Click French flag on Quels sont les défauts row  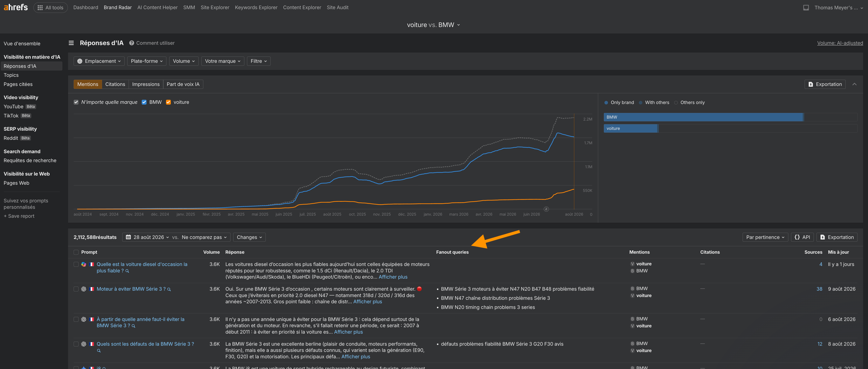click(x=91, y=344)
